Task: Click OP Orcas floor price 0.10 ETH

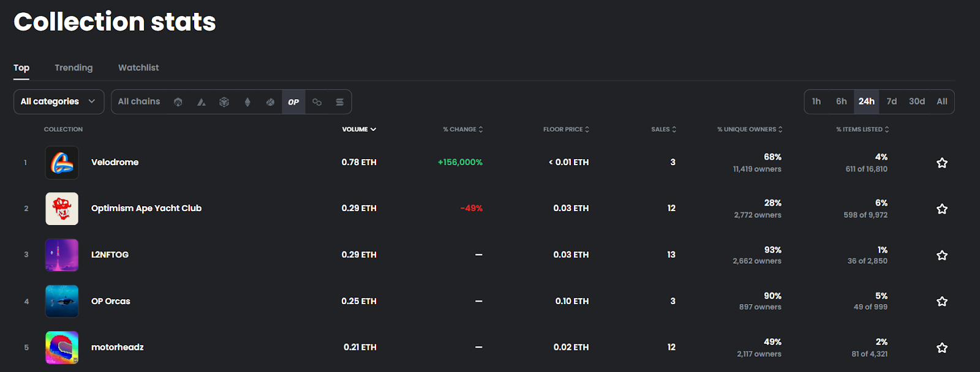Action: (572, 301)
